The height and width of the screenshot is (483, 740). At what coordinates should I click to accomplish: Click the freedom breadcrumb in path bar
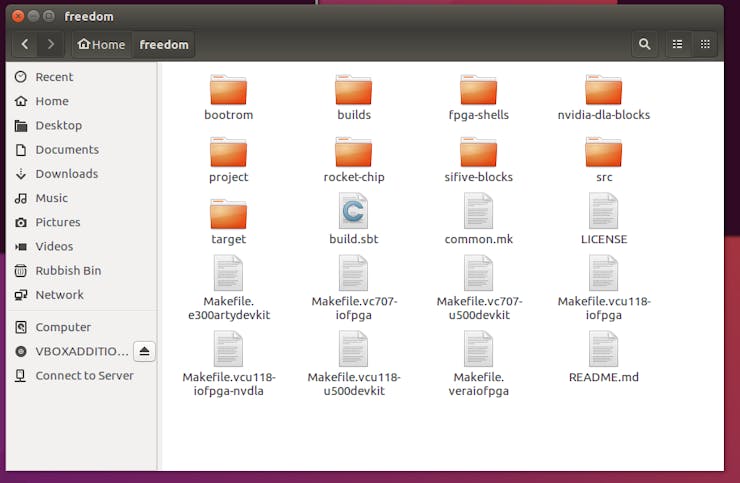click(164, 44)
